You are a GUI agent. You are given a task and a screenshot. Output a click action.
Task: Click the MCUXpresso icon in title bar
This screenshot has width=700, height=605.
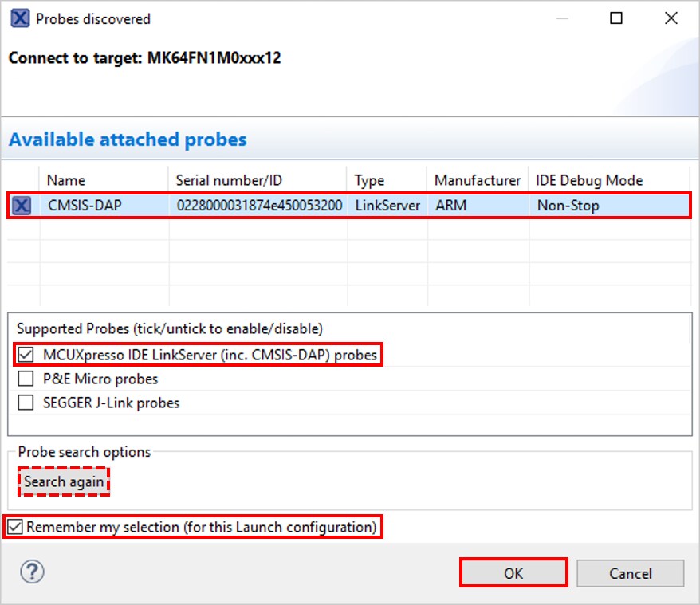coord(21,18)
